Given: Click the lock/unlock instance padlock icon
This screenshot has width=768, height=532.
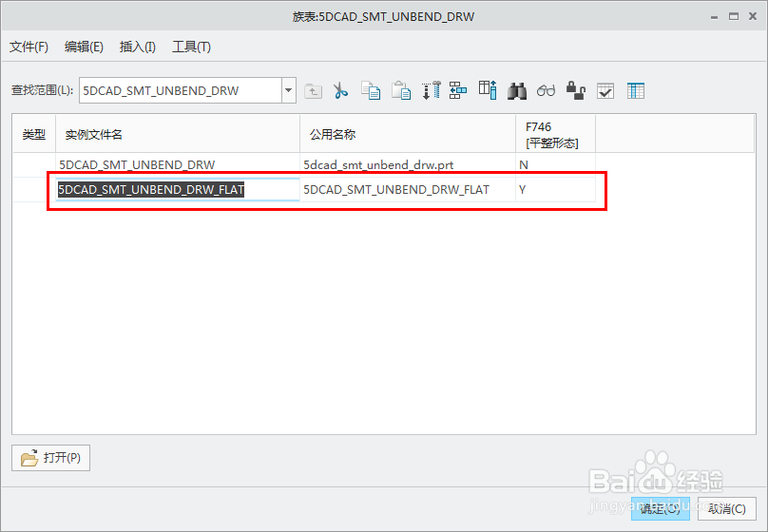Looking at the screenshot, I should 575,90.
